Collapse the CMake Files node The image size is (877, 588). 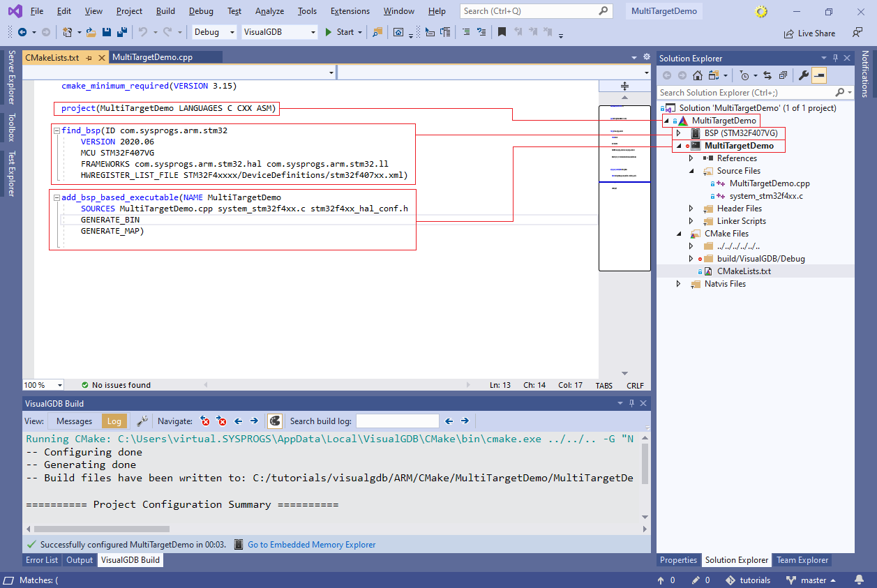(679, 234)
